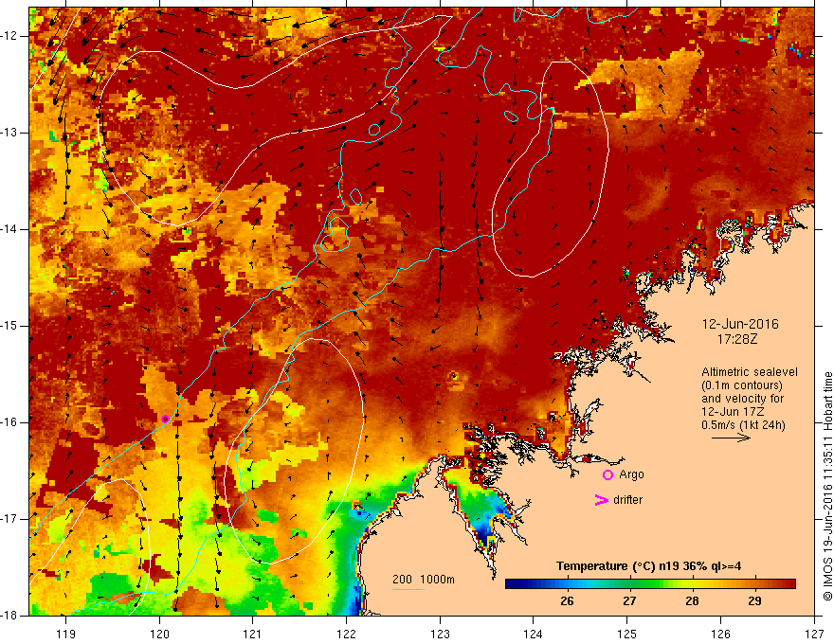
Task: Click the 'Argo' legend label
Action: (631, 474)
